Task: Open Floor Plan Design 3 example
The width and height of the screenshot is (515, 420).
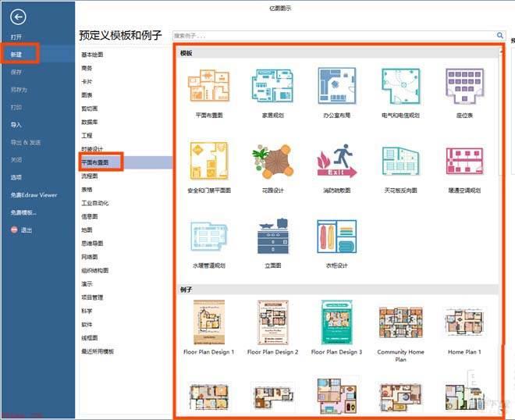Action: pos(336,322)
